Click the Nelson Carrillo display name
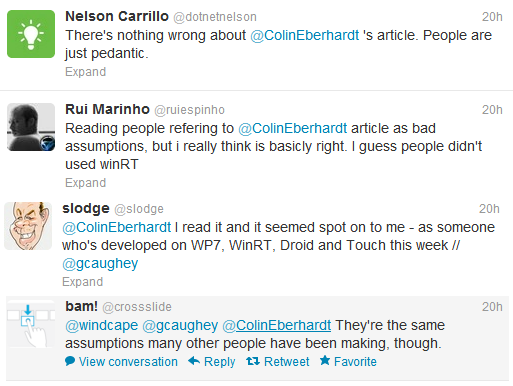The image size is (513, 386). (117, 16)
